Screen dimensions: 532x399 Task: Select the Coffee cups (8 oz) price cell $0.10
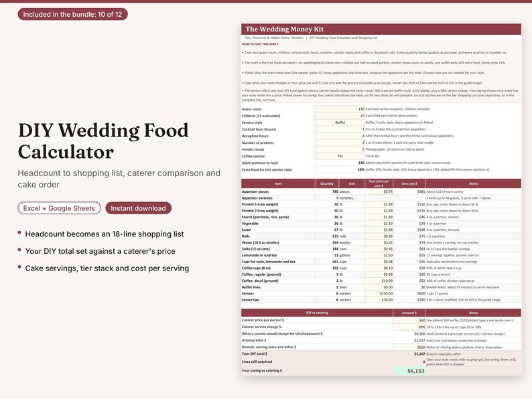(379, 268)
